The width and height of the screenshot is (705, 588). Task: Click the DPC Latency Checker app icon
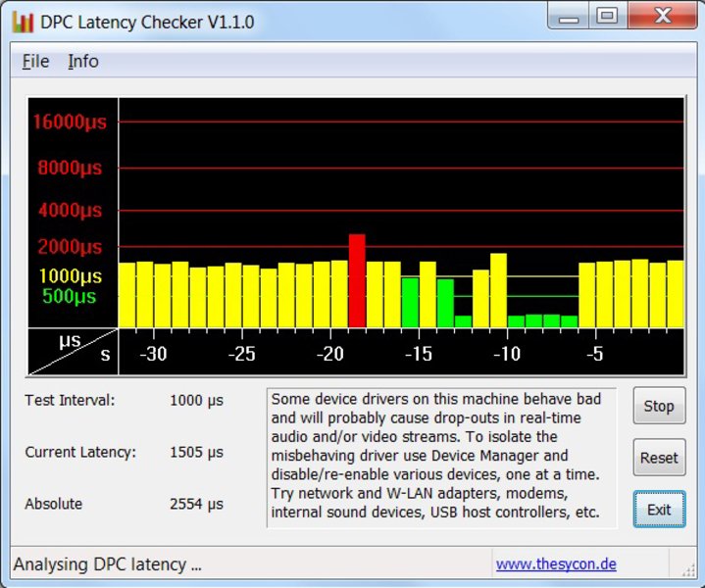(23, 22)
